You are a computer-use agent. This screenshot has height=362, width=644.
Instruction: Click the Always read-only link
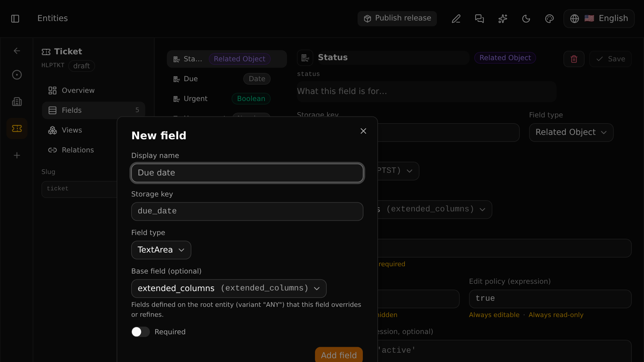pyautogui.click(x=556, y=315)
